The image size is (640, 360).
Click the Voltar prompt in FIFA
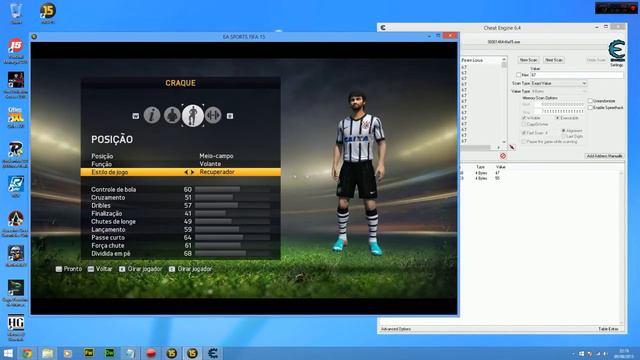pos(100,269)
